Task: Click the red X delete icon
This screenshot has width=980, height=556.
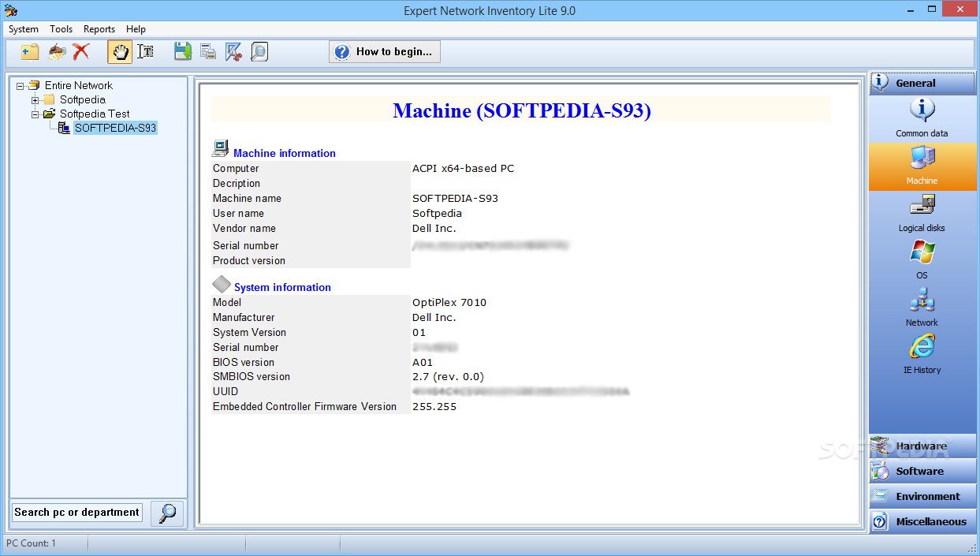Action: tap(80, 52)
